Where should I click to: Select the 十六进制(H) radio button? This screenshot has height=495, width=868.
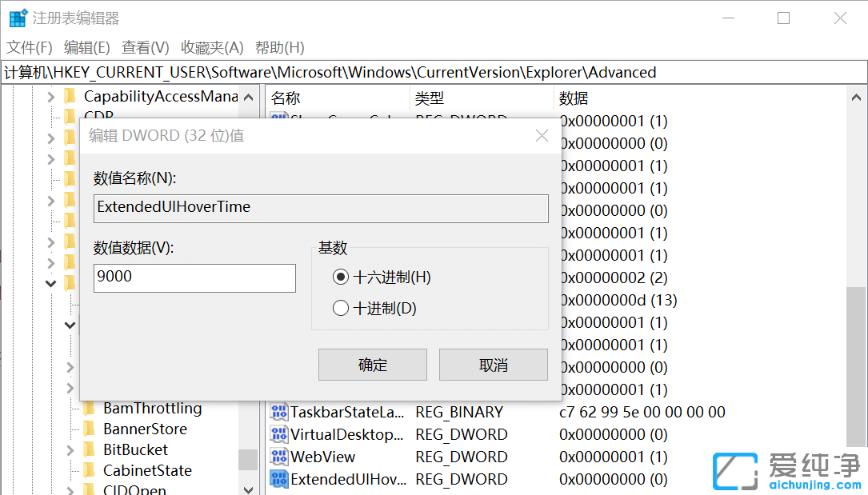342,277
